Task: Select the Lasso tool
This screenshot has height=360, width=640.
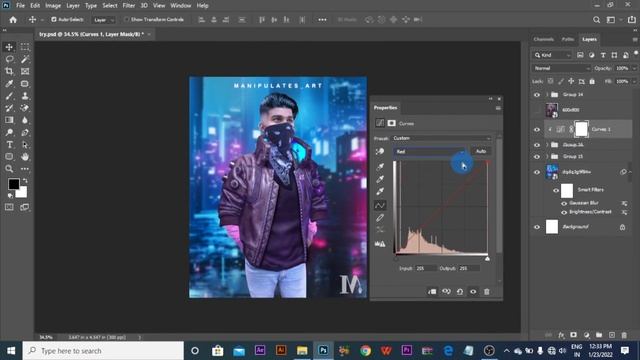Action: tap(9, 59)
